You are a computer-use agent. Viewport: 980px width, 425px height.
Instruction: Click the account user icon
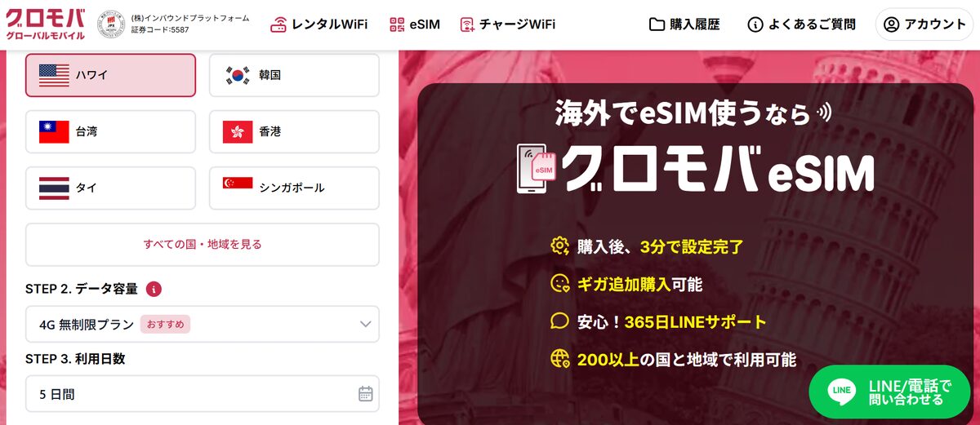click(x=892, y=24)
